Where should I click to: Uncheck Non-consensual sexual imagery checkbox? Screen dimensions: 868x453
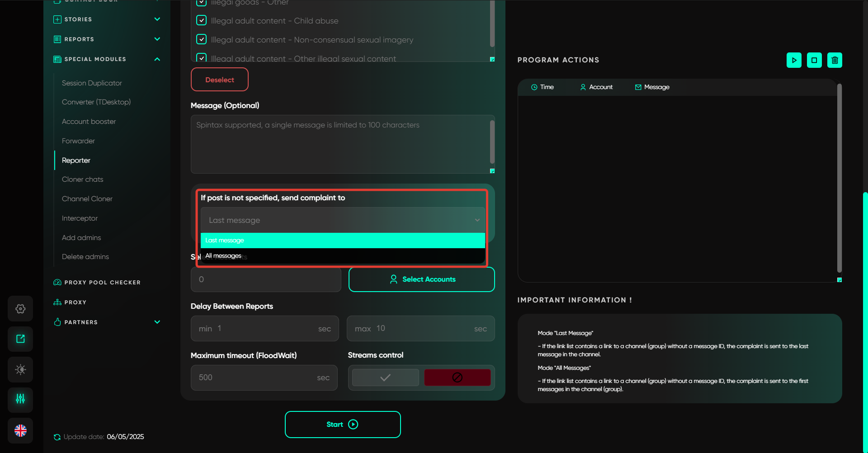pos(202,39)
